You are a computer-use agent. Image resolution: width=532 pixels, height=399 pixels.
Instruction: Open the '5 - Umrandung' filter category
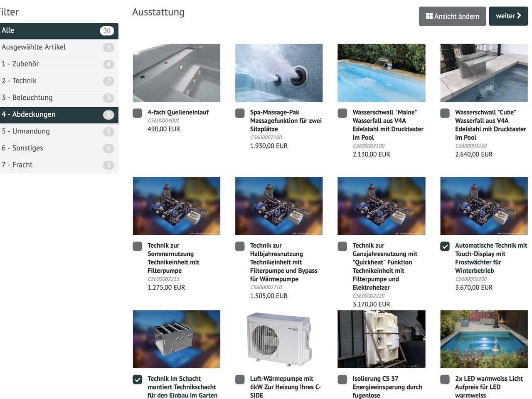point(59,131)
